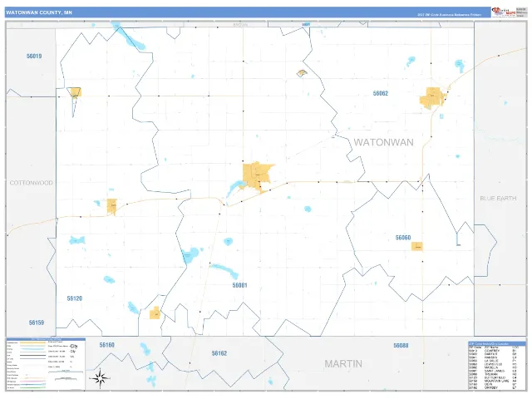Click the "MARTIN" county label
The width and height of the screenshot is (532, 399).
click(343, 364)
